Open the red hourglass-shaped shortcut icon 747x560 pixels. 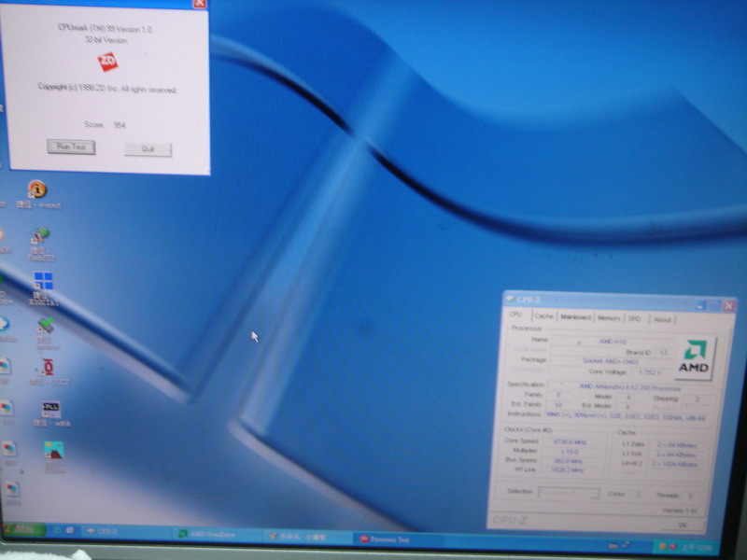(x=48, y=367)
